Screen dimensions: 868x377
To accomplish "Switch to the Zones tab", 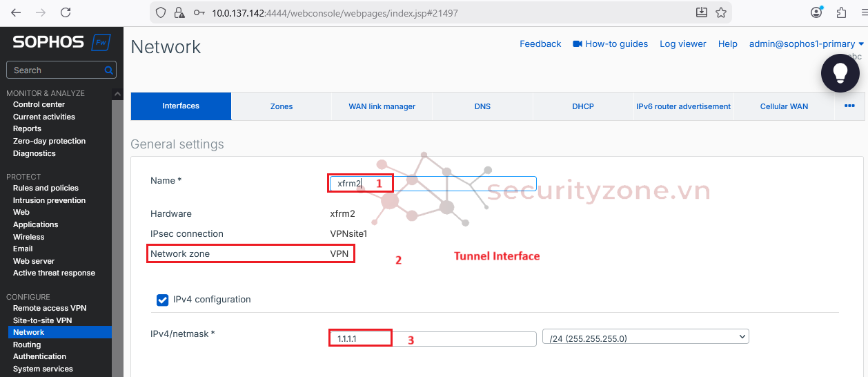I will point(282,106).
